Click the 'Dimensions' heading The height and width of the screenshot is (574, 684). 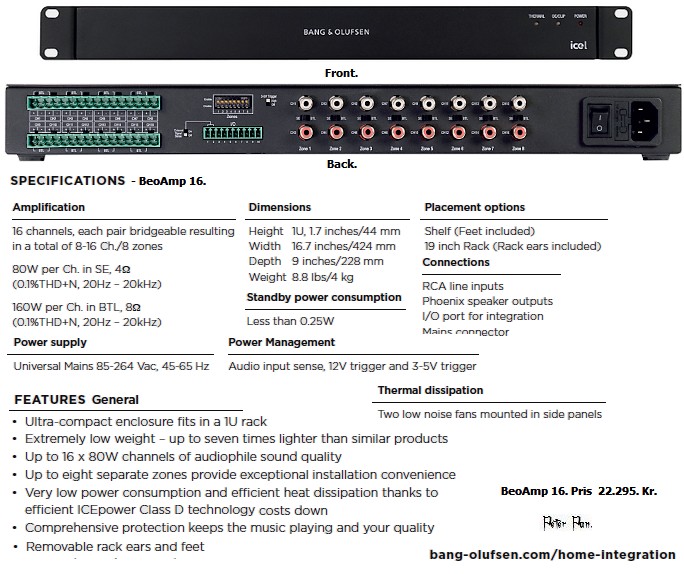coord(280,207)
